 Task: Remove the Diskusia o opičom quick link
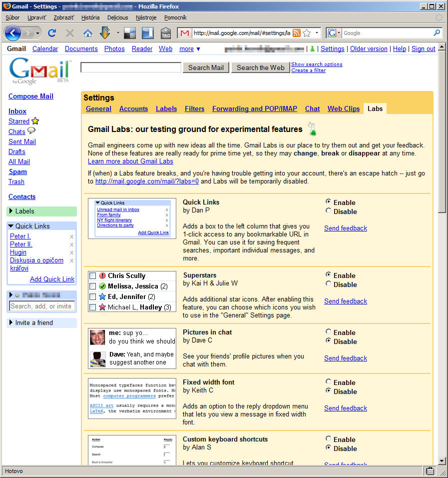[71, 260]
